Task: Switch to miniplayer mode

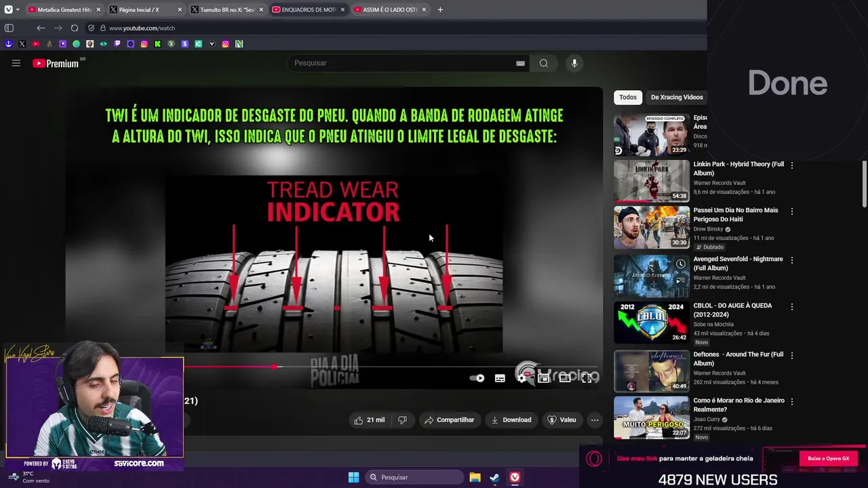Action: pos(543,378)
